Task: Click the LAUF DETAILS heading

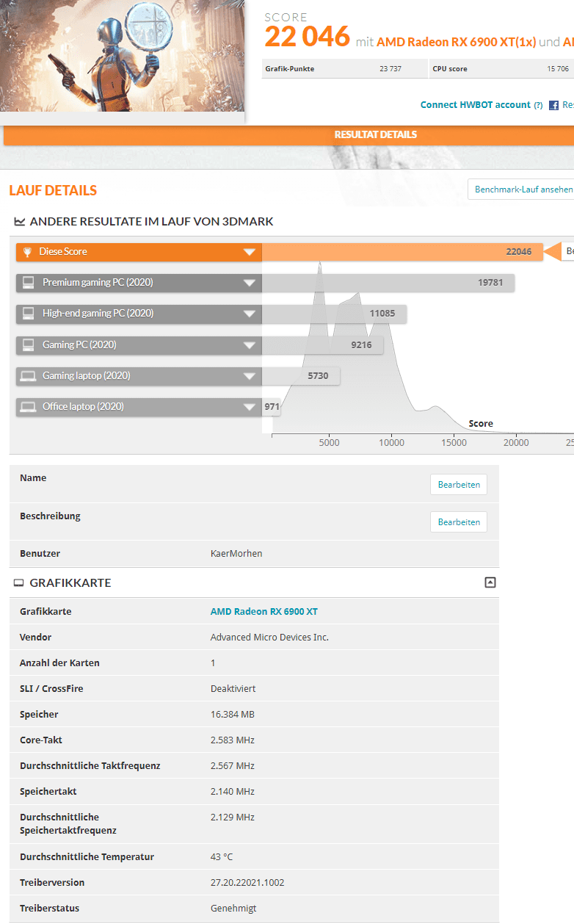Action: click(53, 190)
